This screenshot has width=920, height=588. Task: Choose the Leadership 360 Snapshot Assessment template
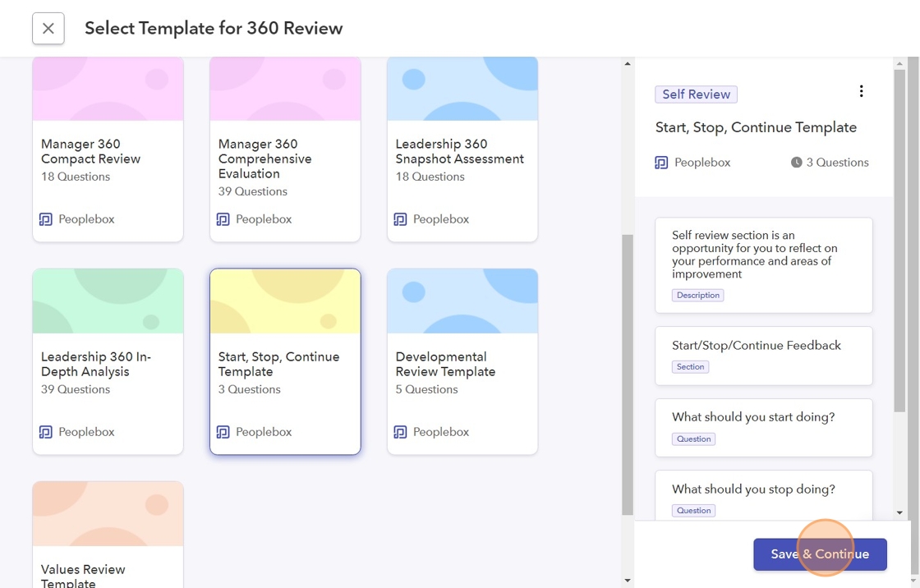pyautogui.click(x=462, y=149)
